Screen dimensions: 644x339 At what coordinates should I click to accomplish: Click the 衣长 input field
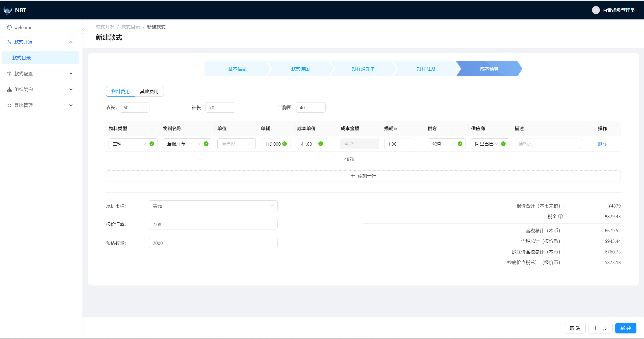coord(135,108)
